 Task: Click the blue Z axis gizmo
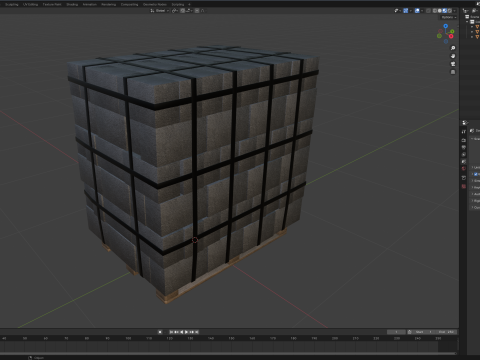446,26
